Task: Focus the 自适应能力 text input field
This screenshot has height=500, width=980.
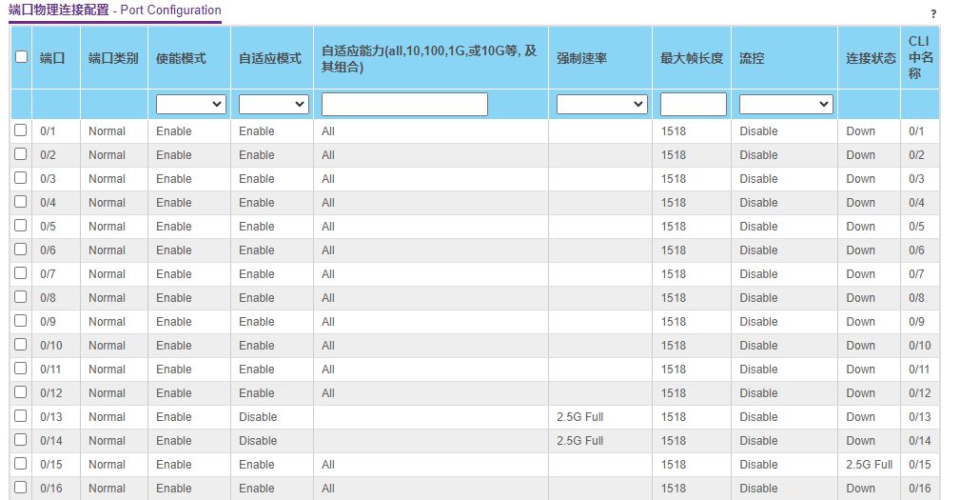Action: click(404, 104)
